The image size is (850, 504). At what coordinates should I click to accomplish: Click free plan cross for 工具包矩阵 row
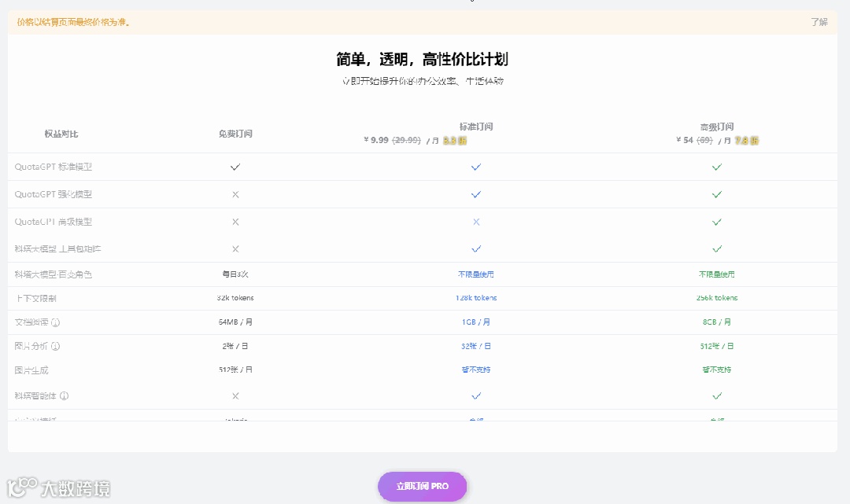coord(235,249)
